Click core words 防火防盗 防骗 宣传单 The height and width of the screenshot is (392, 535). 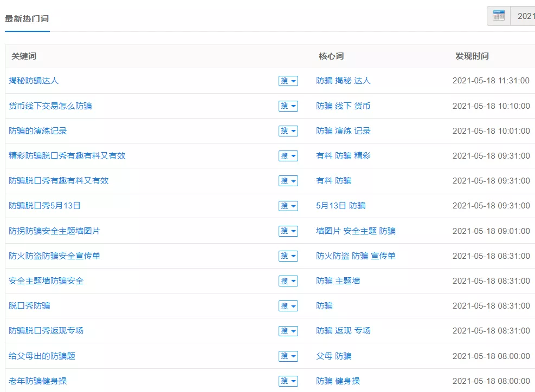pos(356,256)
